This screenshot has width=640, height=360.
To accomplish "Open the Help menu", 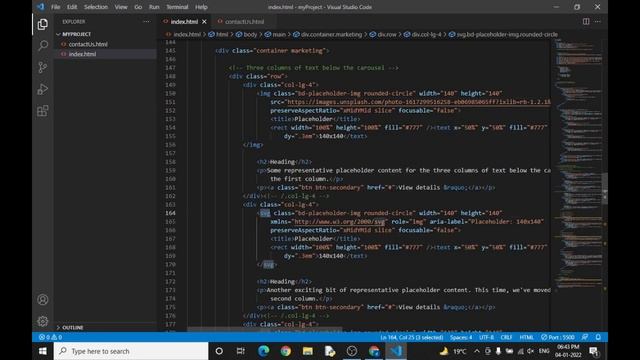I will coord(201,7).
